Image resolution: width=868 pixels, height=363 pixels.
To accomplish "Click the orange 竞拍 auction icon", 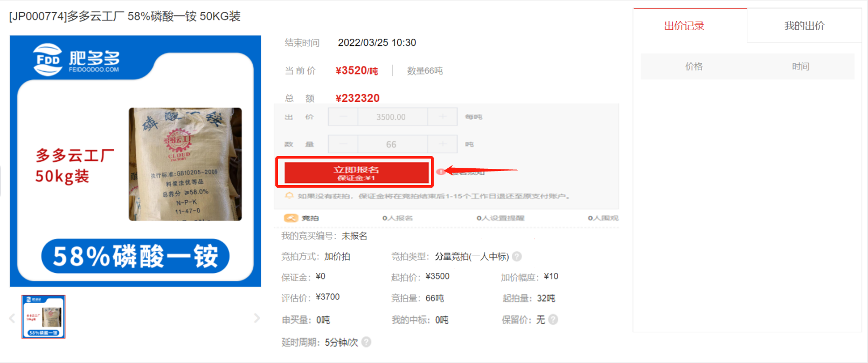I will point(291,218).
